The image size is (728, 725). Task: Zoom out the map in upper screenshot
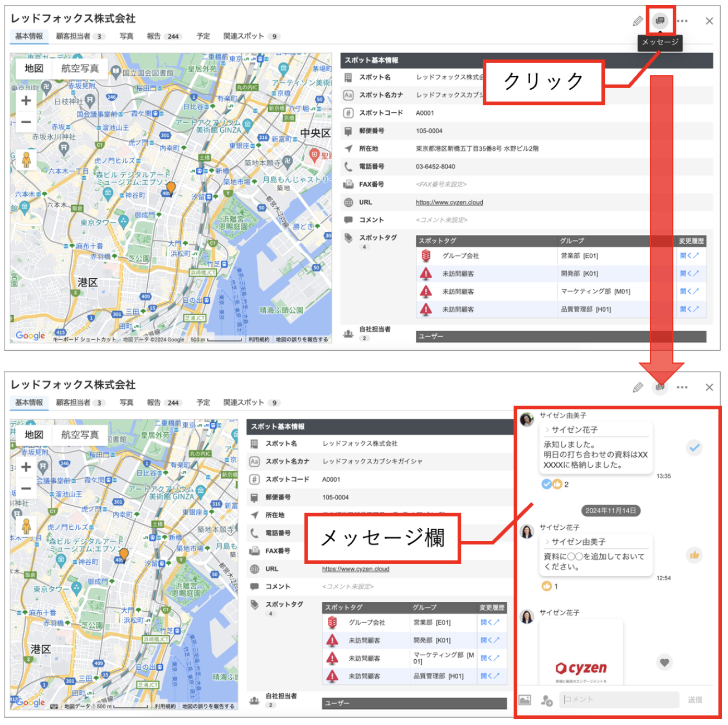tap(26, 122)
